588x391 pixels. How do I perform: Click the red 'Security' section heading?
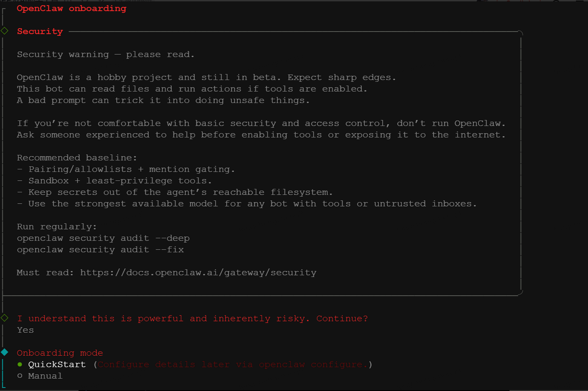click(39, 31)
